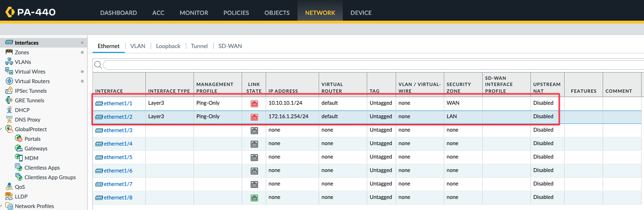644x210 pixels.
Task: Click the Virtual Routers icon
Action: 9,81
